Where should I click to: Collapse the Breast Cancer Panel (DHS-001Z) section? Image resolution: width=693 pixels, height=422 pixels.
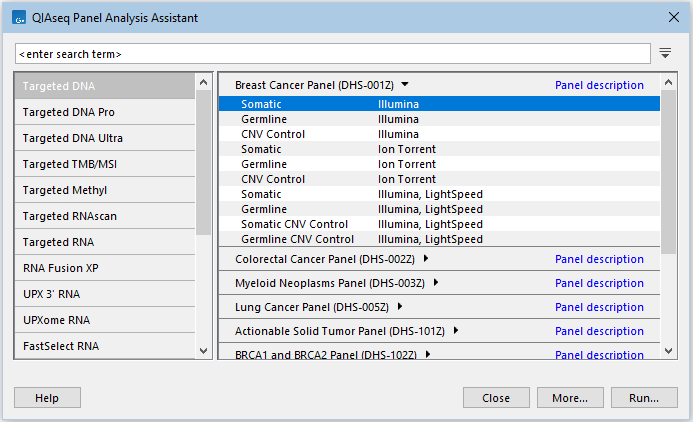point(405,84)
